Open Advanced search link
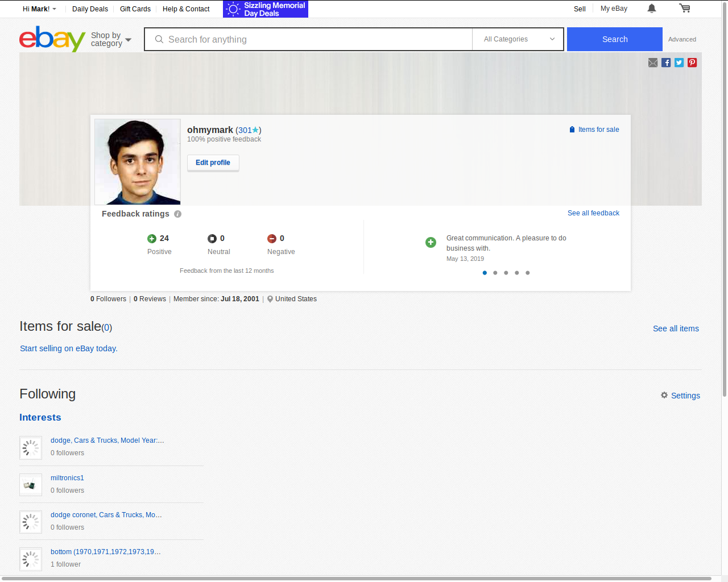 (x=682, y=39)
